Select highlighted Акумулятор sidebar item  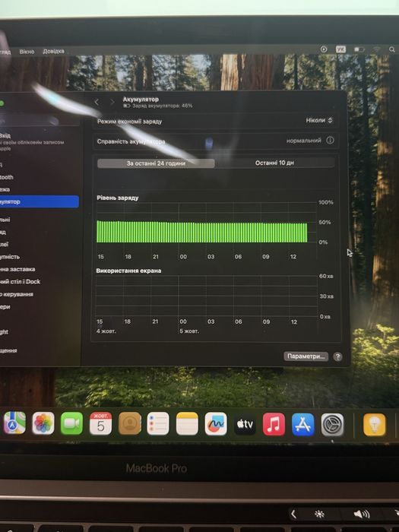(40, 201)
